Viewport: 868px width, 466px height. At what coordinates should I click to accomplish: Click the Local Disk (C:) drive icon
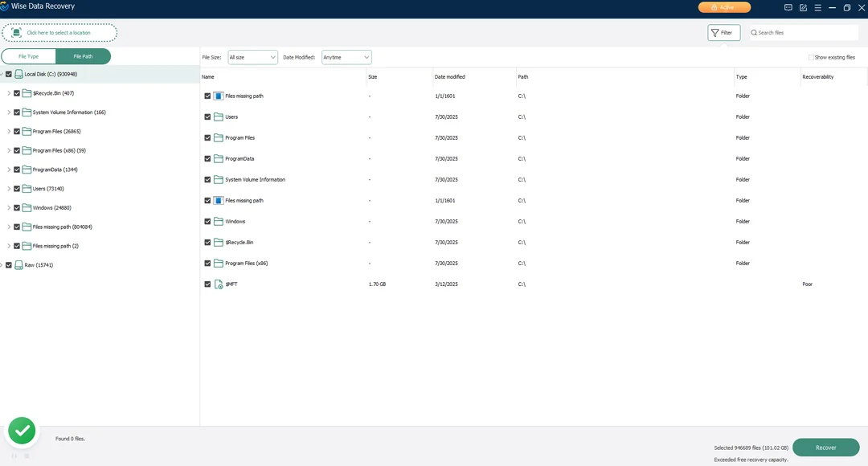click(x=18, y=74)
